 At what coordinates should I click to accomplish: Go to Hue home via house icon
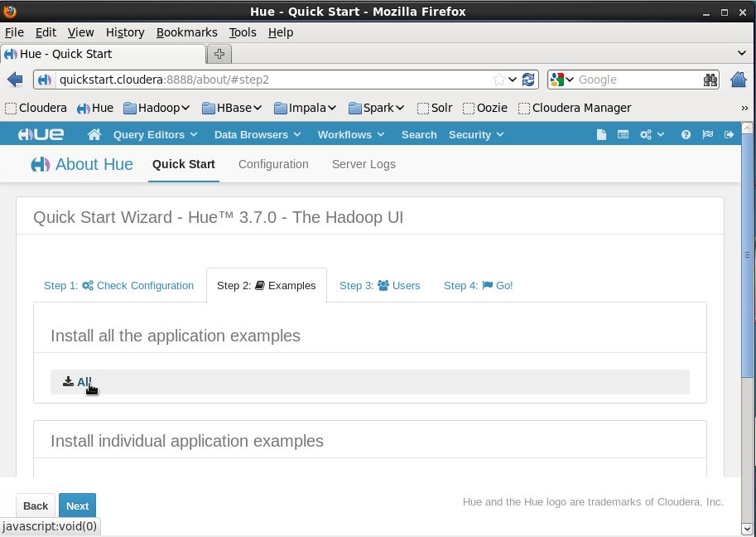pos(94,134)
